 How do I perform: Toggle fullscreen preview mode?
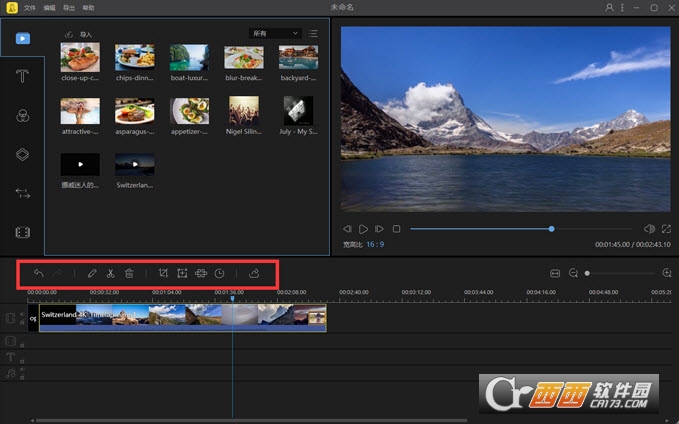(666, 229)
